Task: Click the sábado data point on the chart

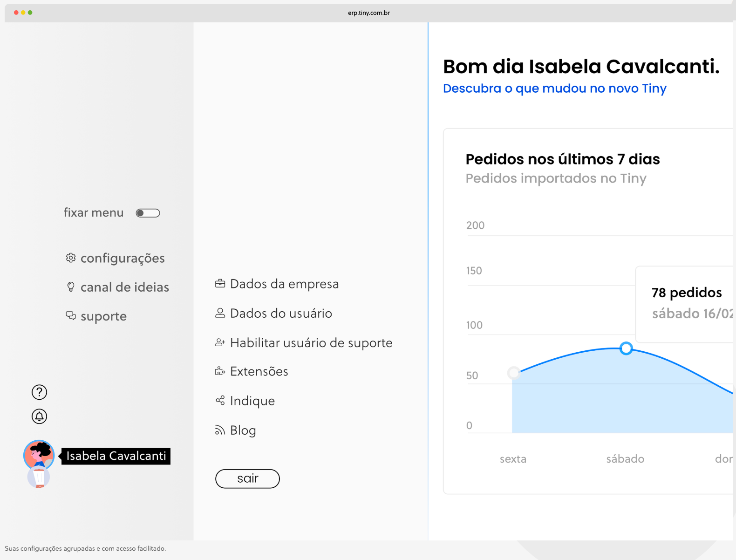Action: coord(626,348)
